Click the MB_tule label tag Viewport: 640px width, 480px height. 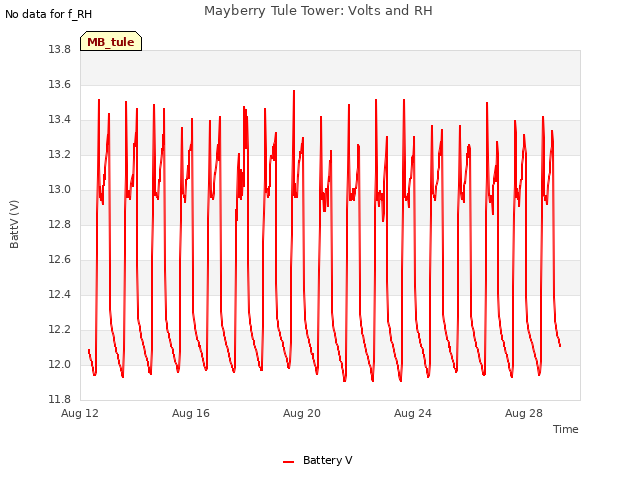point(111,41)
